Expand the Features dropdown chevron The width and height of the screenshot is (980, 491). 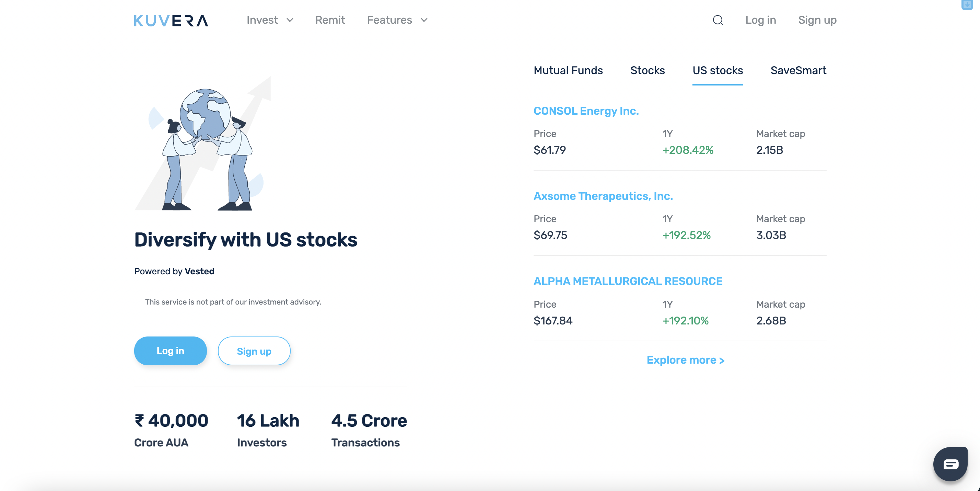coord(424,20)
